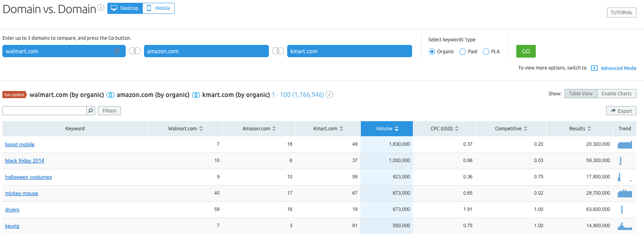The image size is (644, 234).
Task: Open the mickey mouse keyword link
Action: pyautogui.click(x=21, y=193)
